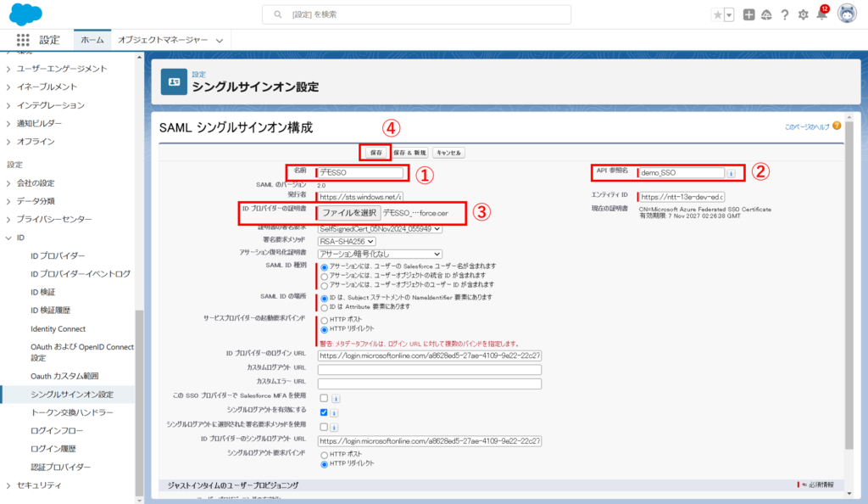Click the info icon next to API 参照名

731,173
